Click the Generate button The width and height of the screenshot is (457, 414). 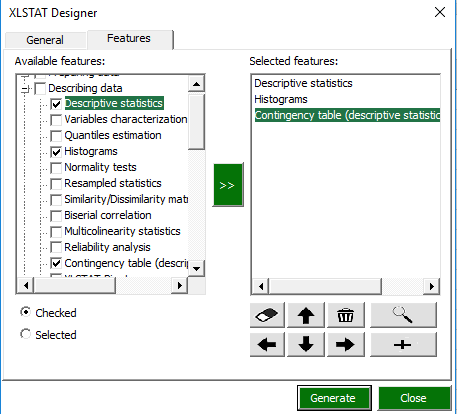[334, 398]
